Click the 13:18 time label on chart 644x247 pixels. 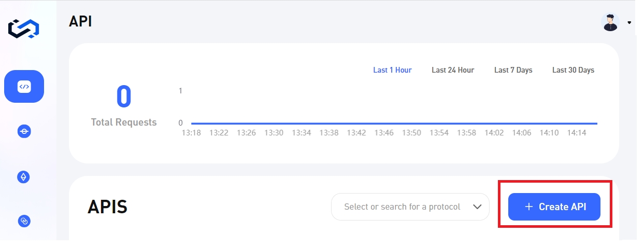coord(191,133)
